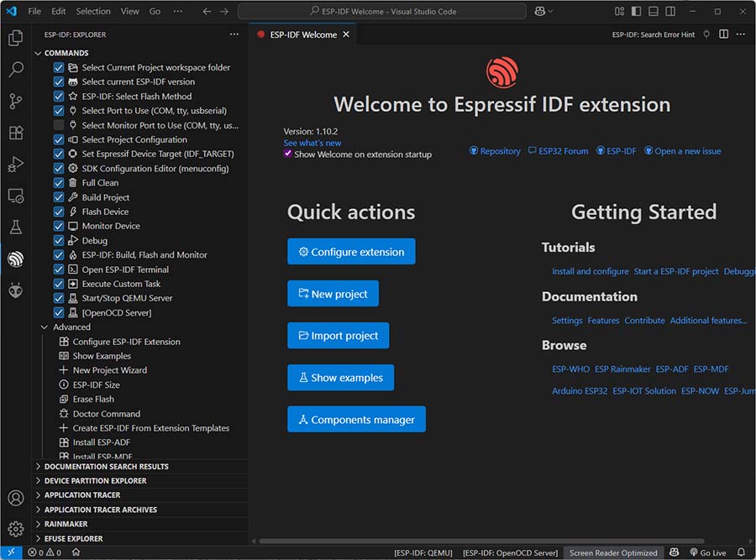Screen dimensions: 756x560
Task: Open the Accounts icon
Action: click(x=15, y=499)
